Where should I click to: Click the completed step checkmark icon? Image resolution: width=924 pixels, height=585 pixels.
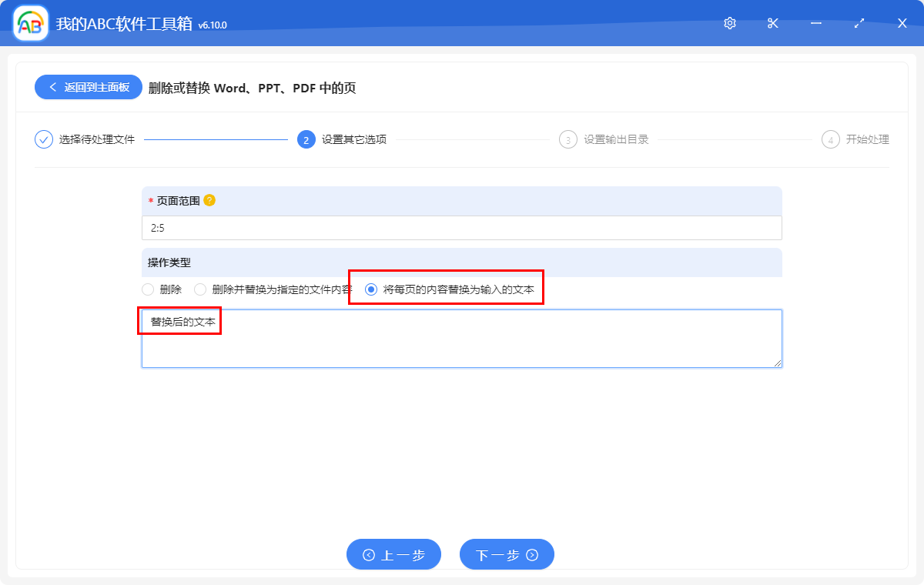pos(44,139)
